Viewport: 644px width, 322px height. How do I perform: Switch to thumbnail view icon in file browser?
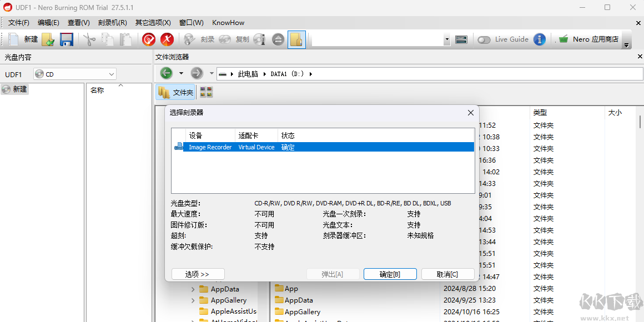(x=206, y=92)
